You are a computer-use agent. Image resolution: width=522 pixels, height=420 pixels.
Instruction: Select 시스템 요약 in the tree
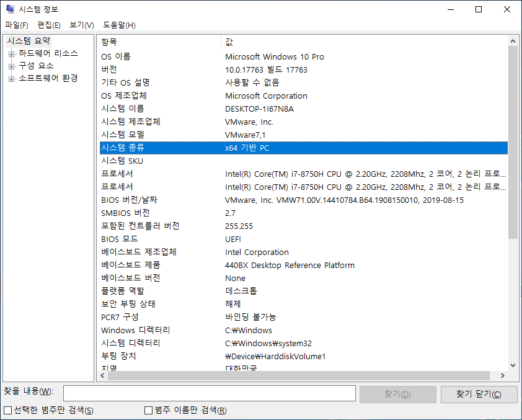(29, 41)
